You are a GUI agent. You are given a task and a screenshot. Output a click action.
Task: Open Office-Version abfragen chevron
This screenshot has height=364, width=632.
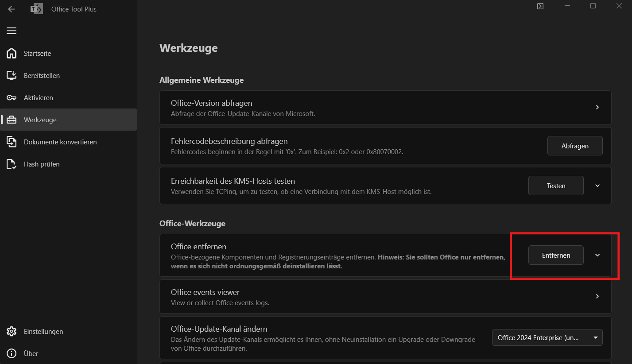point(597,107)
